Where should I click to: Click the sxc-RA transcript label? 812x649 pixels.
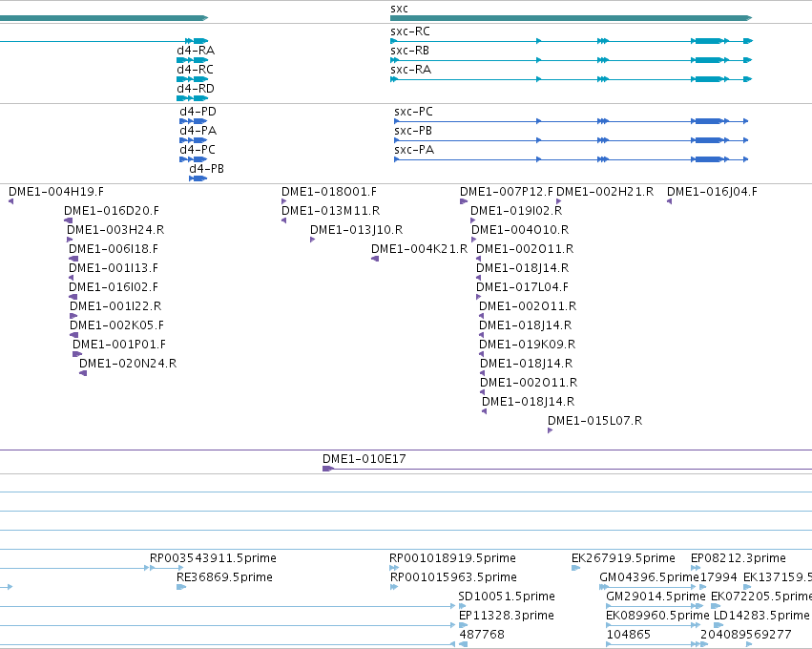410,70
